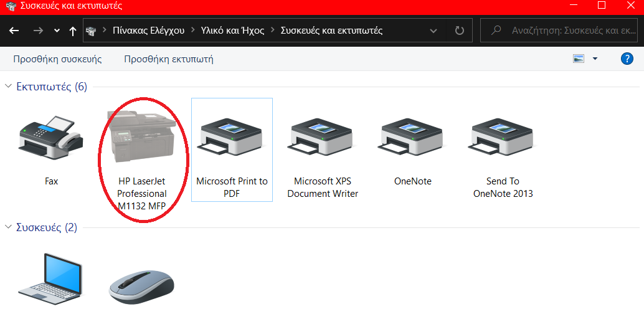Click the Microsoft XPS Document Writer label
644x314 pixels.
[x=323, y=188]
